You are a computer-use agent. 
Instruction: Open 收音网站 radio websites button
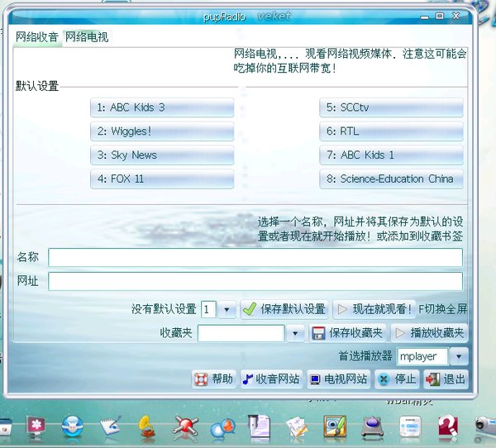[271, 379]
